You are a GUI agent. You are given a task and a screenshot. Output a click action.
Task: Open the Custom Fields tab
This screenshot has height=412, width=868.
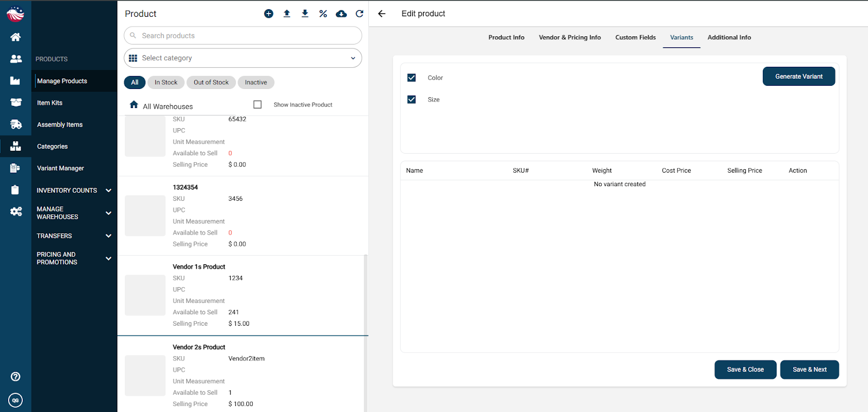tap(635, 37)
